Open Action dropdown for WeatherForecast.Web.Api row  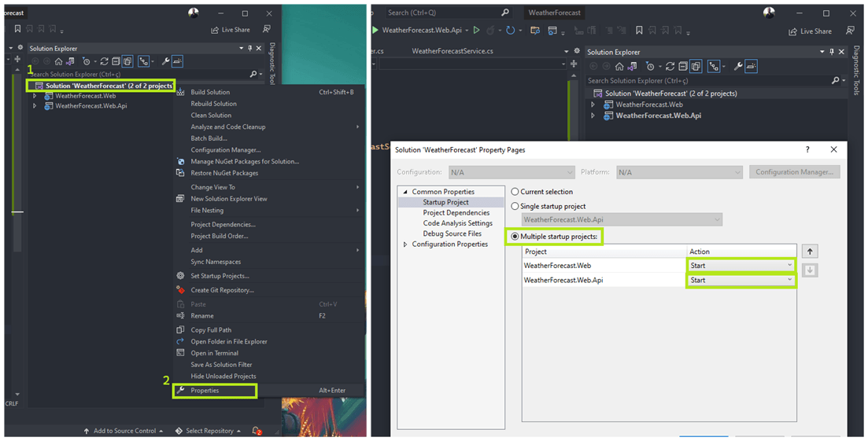click(741, 280)
